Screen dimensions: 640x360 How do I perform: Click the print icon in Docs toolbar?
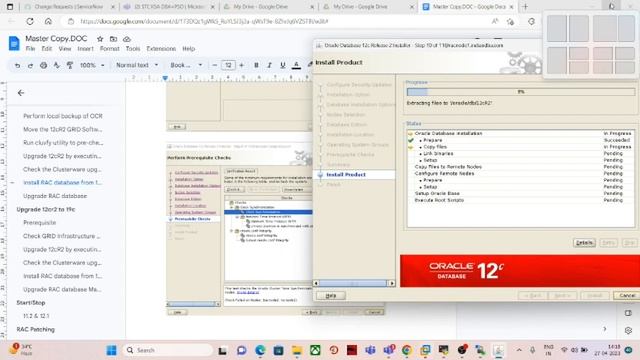coord(43,65)
